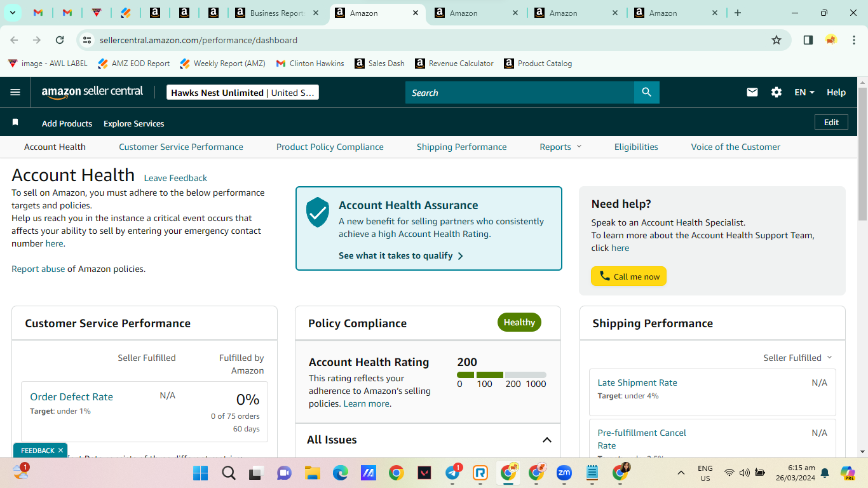Open buyer messages envelope icon
The height and width of the screenshot is (488, 868).
[752, 92]
